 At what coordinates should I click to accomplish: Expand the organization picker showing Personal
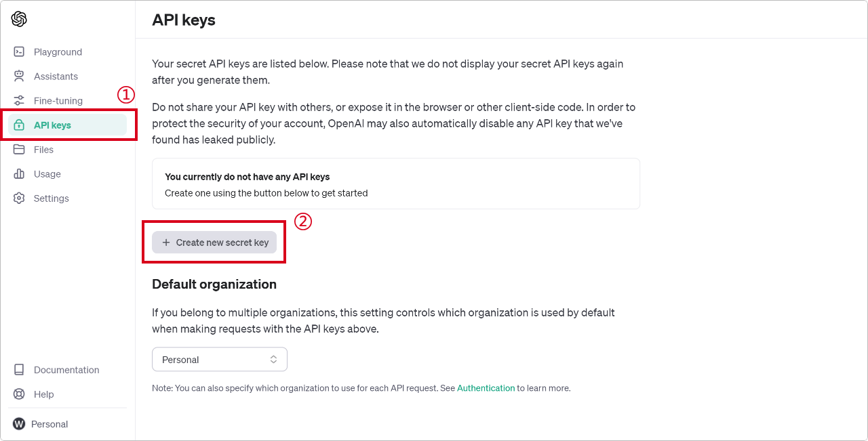[x=220, y=359]
